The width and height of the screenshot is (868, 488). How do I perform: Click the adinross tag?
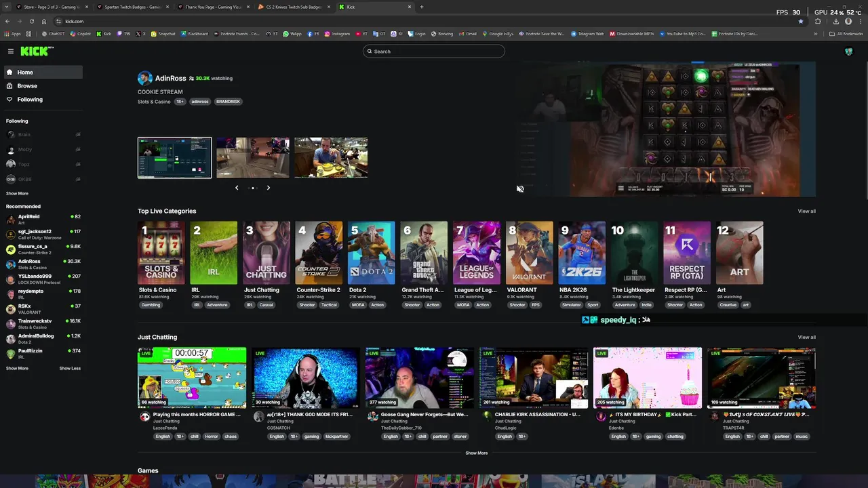tap(199, 102)
